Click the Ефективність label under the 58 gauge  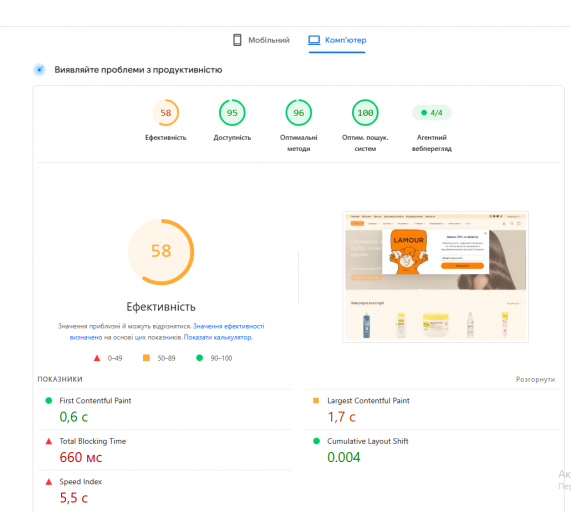[166, 138]
